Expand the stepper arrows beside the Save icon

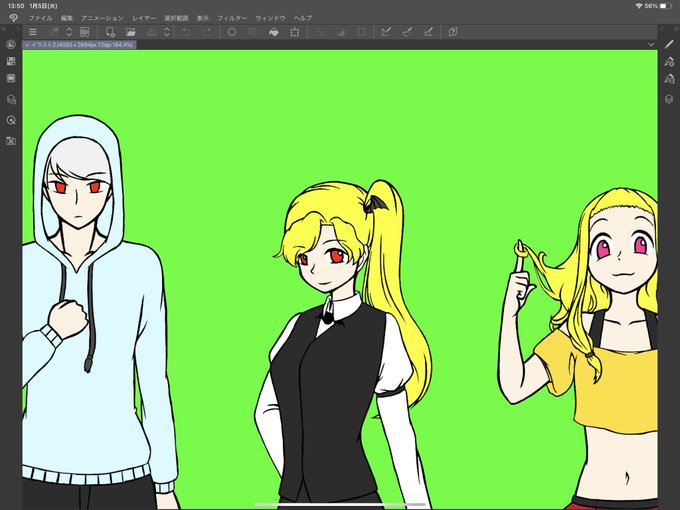pos(167,32)
